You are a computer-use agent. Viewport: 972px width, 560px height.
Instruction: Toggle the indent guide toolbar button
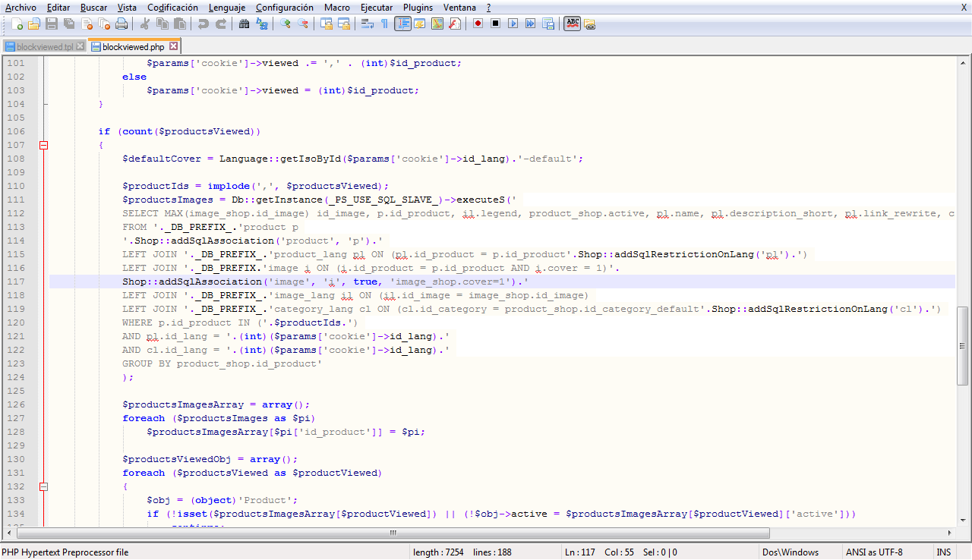click(402, 24)
